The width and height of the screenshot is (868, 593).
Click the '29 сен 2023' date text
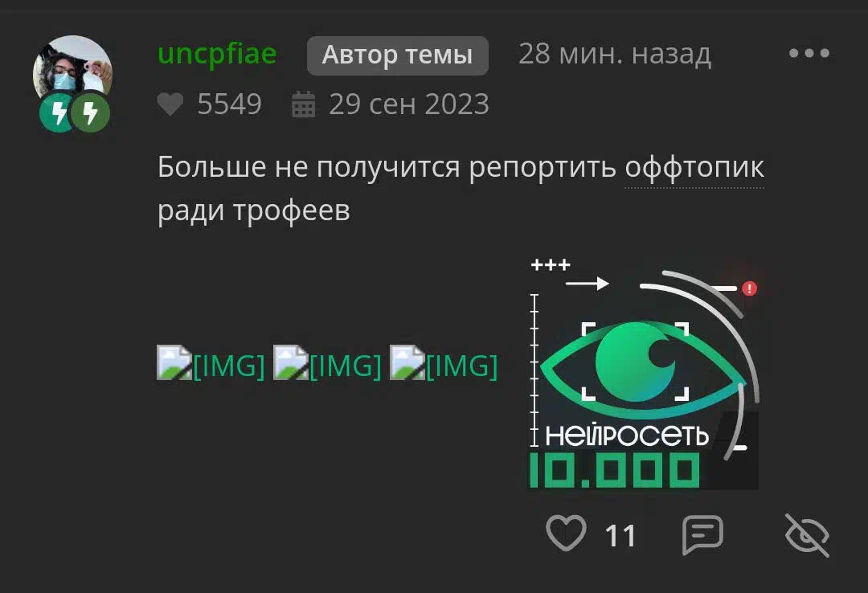(409, 104)
